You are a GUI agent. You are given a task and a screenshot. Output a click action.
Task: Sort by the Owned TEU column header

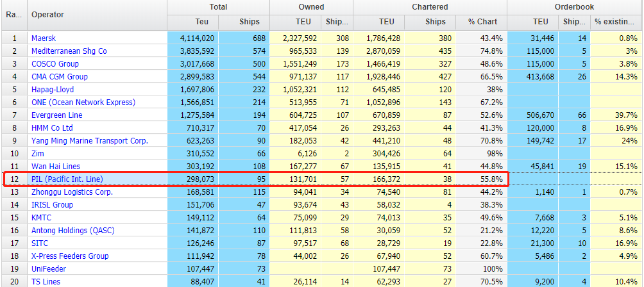pos(295,22)
